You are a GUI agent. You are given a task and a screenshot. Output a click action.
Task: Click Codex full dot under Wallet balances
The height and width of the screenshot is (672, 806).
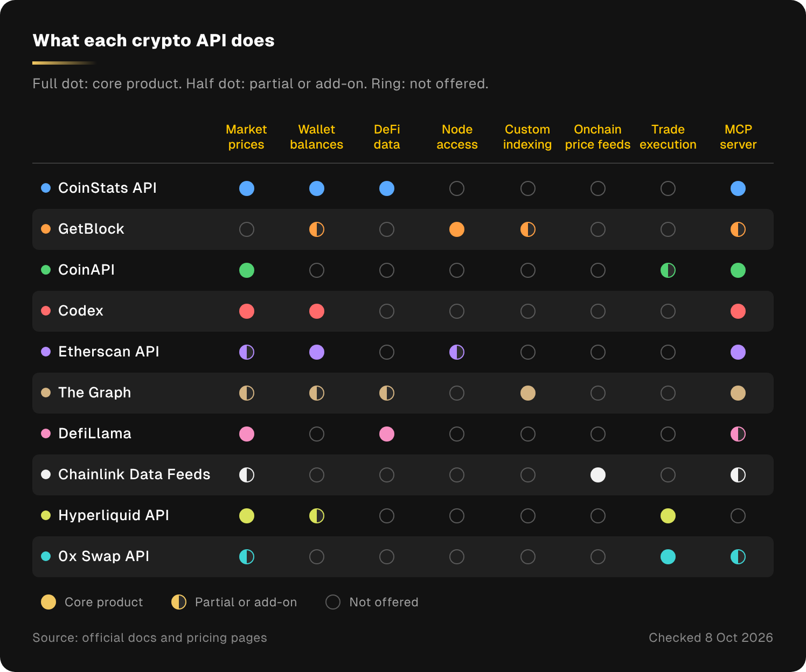[317, 311]
